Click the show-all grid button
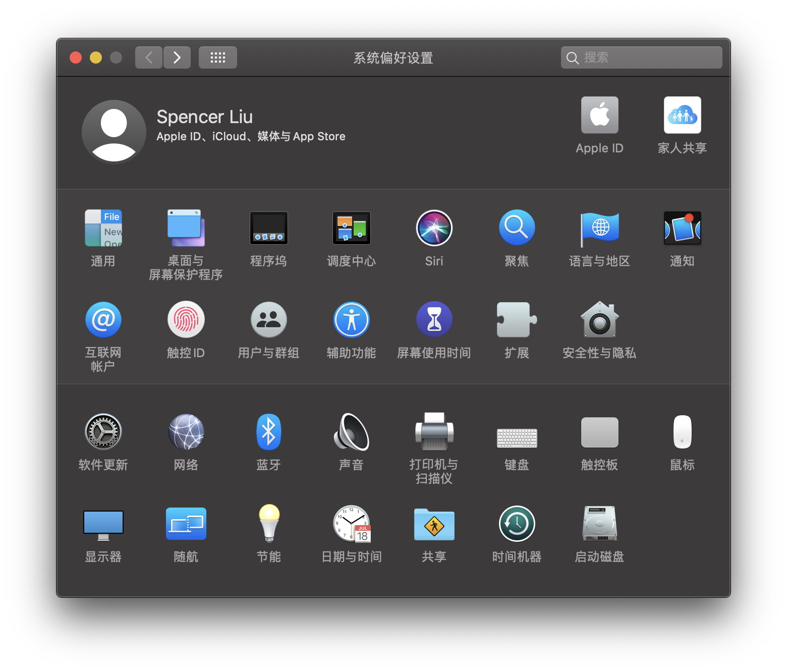 [x=217, y=58]
